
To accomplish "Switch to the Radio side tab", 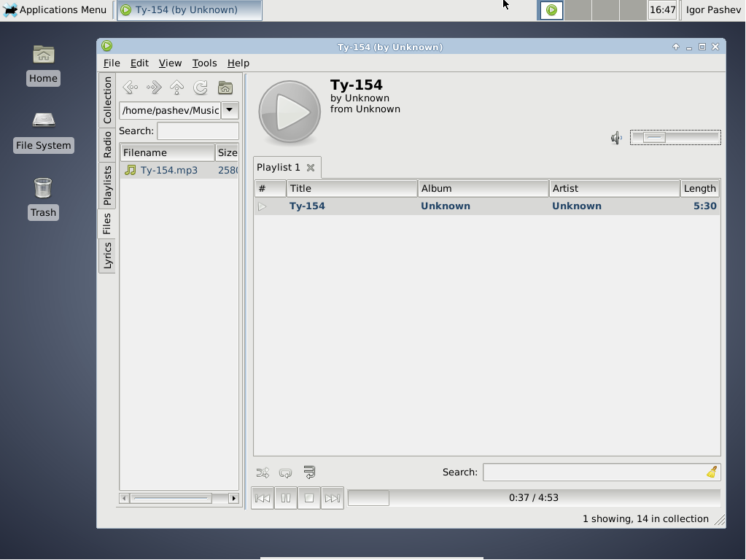I will click(107, 145).
